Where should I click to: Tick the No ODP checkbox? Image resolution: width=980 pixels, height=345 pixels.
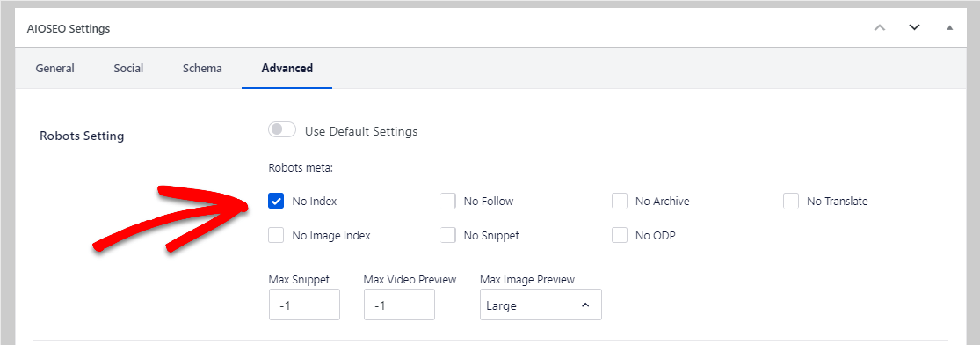click(x=620, y=235)
